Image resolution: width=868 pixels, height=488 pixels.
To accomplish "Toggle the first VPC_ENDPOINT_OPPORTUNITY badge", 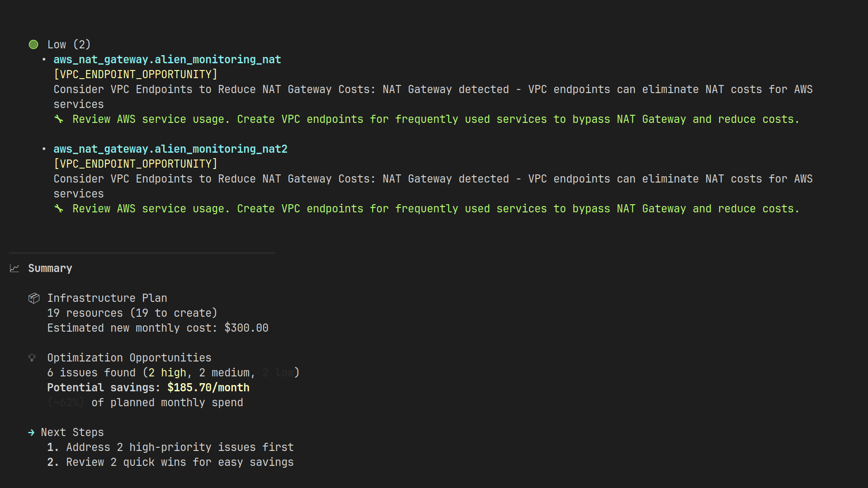I will (x=135, y=74).
